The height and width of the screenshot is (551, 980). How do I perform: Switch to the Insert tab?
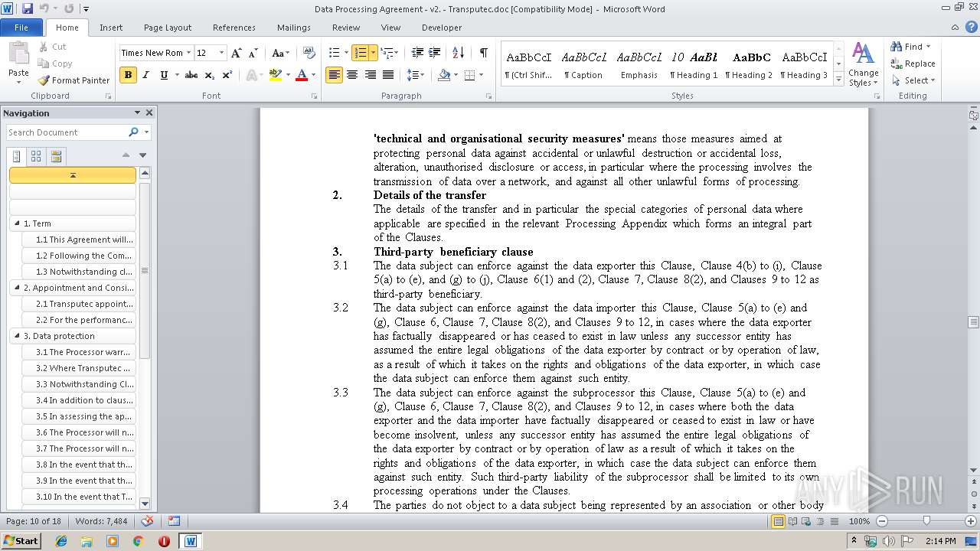111,28
